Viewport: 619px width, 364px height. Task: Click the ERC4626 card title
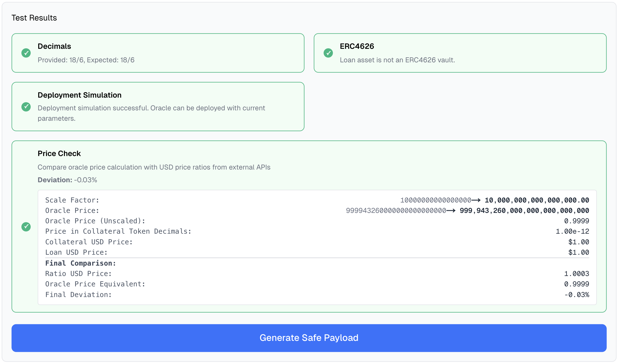click(357, 46)
